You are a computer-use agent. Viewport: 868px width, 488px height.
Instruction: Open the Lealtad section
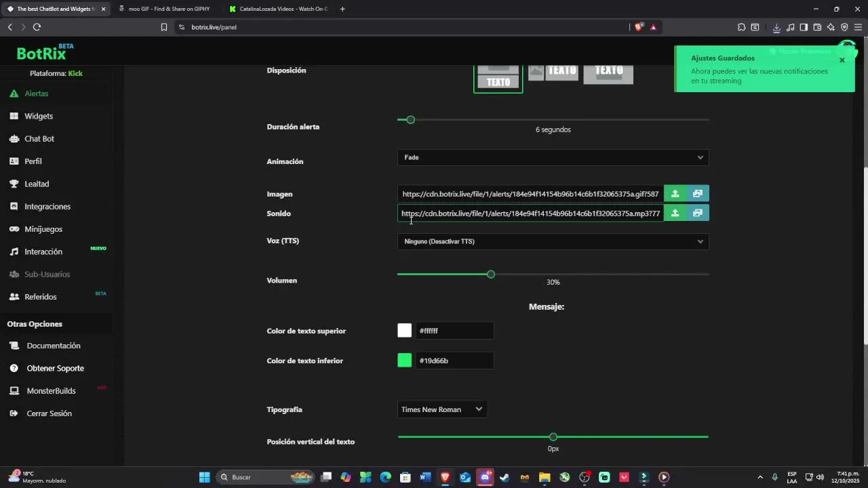(37, 184)
